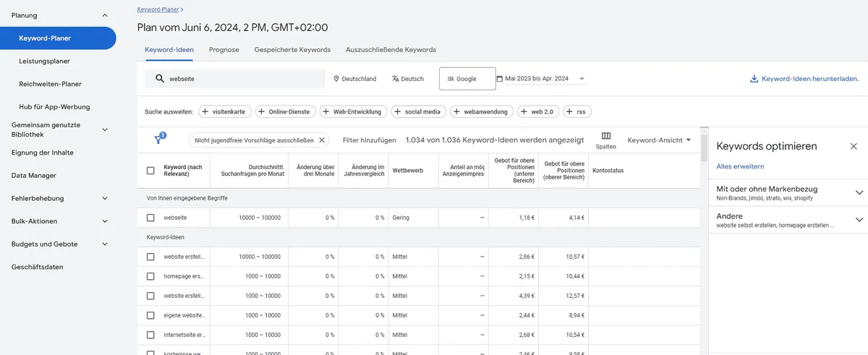Add 'rss' suggestion plus icon
Screen dimensions: 868x355
(x=569, y=111)
